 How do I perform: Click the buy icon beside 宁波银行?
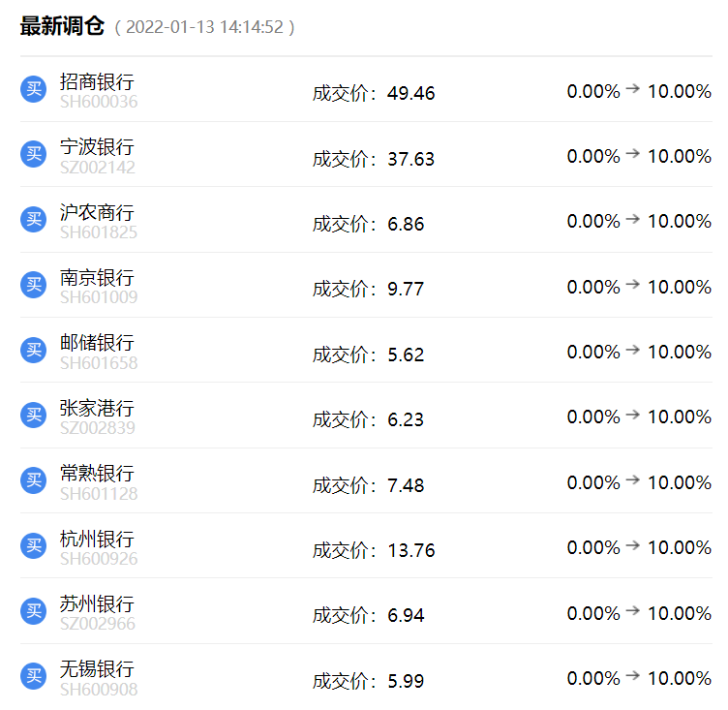pyautogui.click(x=34, y=154)
